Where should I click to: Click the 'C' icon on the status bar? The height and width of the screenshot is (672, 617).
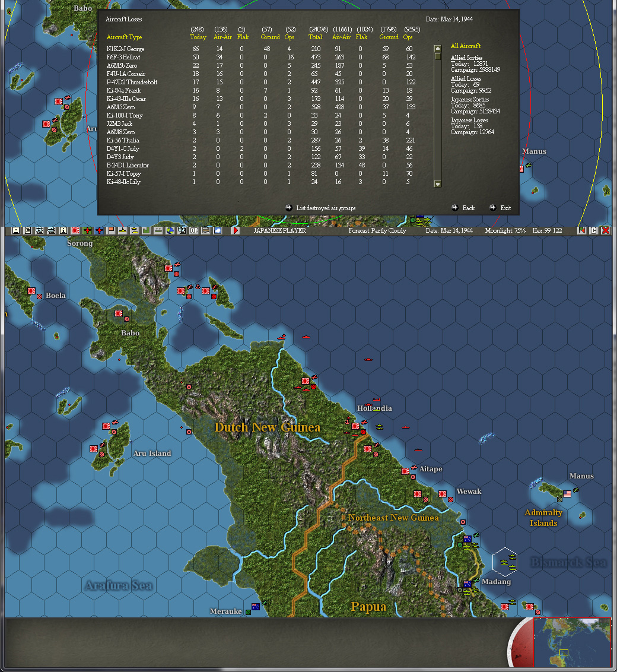tap(593, 230)
